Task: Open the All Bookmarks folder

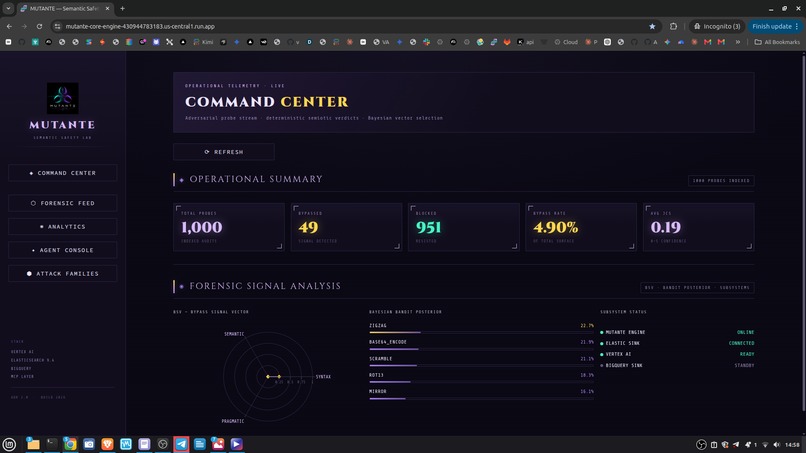Action: tap(777, 42)
